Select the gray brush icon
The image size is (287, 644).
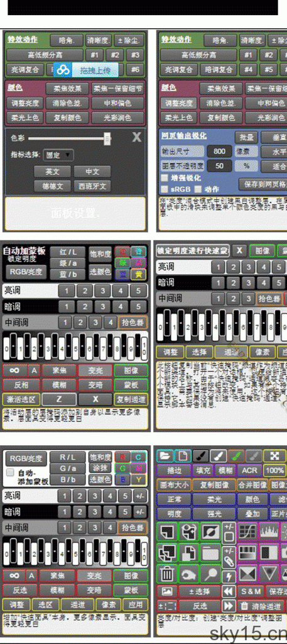253,456
